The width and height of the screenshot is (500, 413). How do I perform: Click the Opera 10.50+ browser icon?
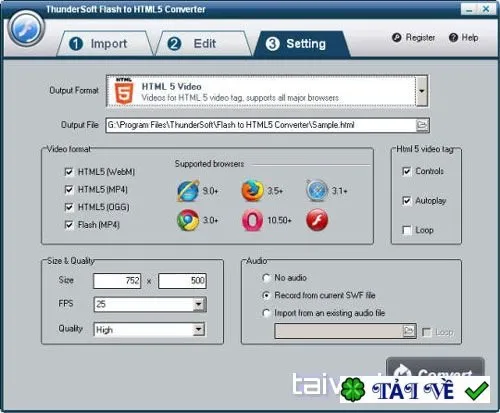252,220
